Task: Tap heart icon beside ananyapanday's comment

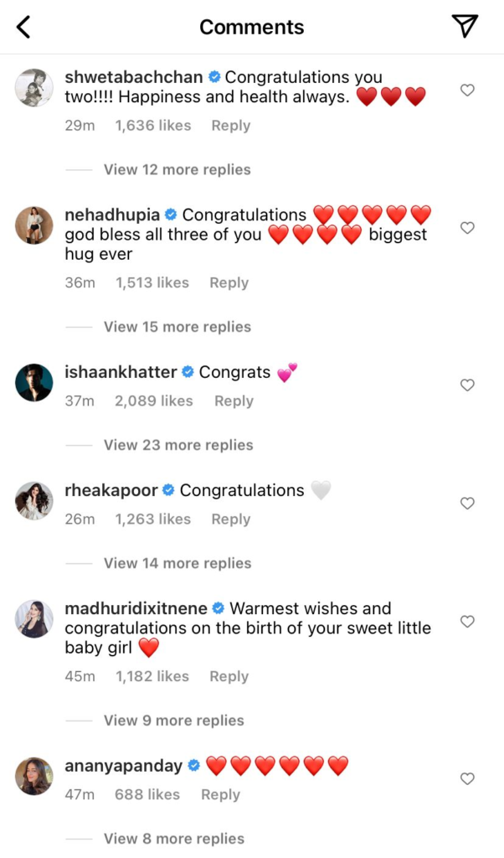Action: pyautogui.click(x=468, y=779)
